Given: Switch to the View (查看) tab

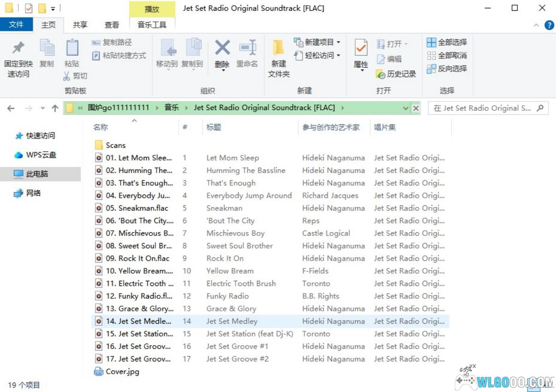Looking at the screenshot, I should click(x=112, y=25).
